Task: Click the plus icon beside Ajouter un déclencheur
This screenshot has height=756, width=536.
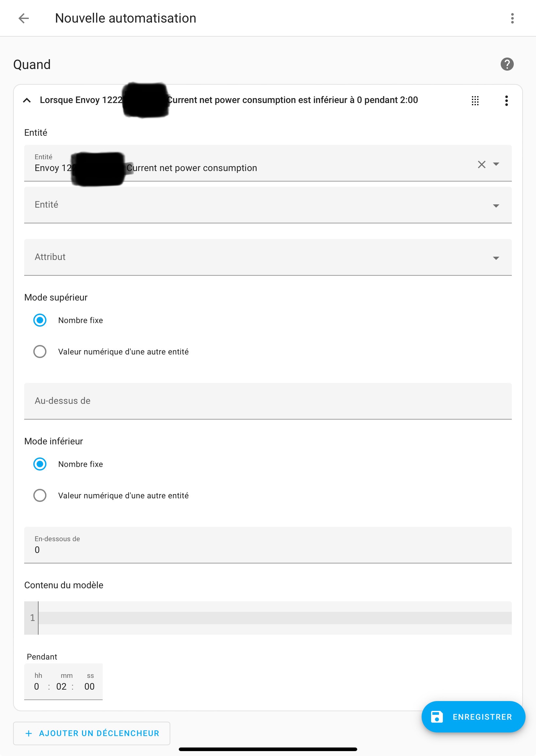Action: coord(29,733)
